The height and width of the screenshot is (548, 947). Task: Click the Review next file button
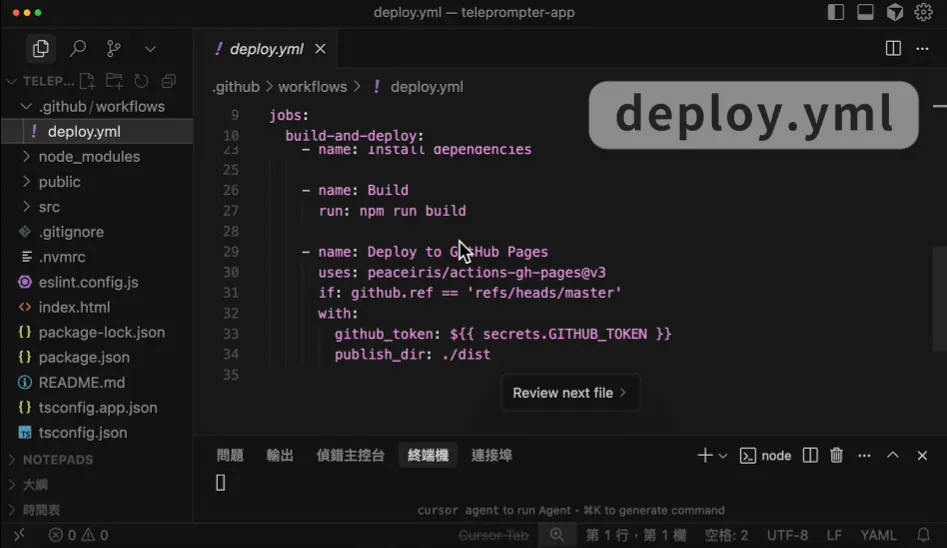570,393
